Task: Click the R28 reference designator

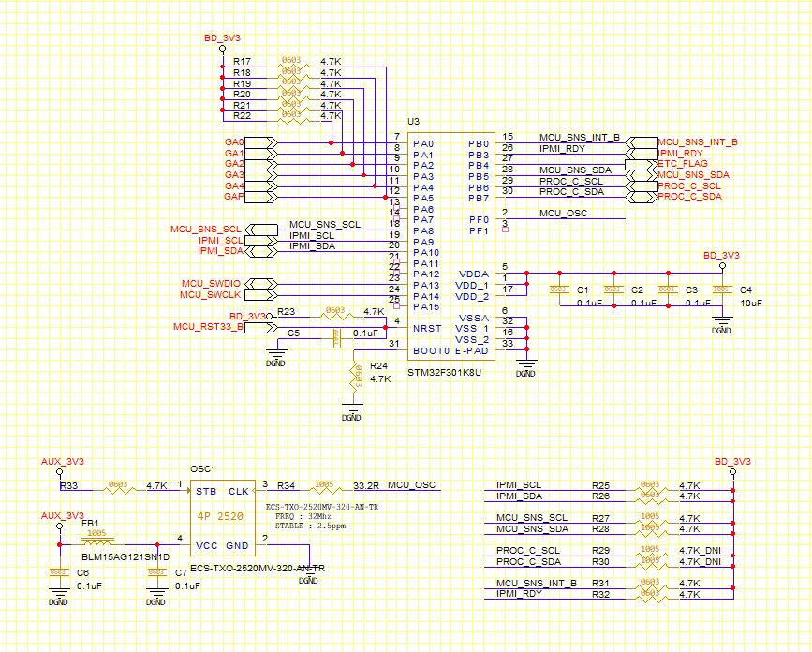Action: [600, 529]
